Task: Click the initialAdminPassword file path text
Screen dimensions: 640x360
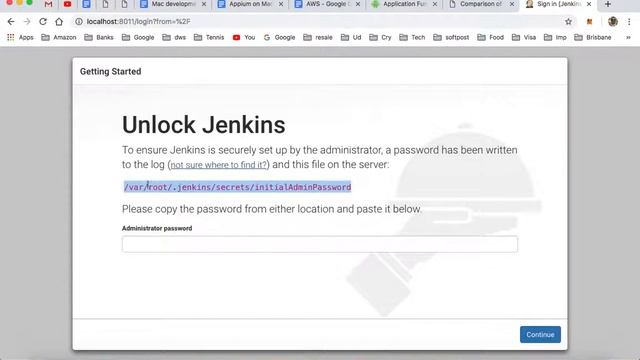Action: [238, 187]
